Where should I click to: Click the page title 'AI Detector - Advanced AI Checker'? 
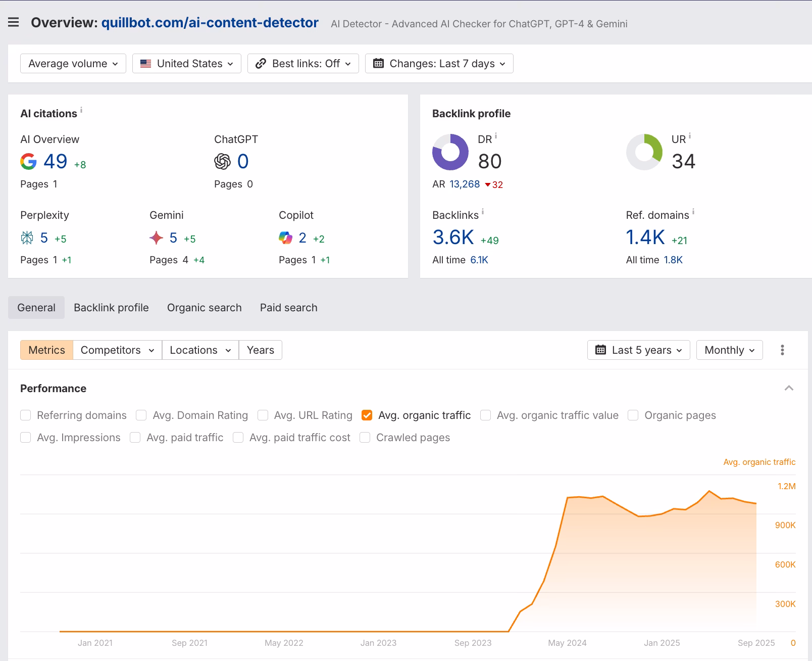(479, 24)
